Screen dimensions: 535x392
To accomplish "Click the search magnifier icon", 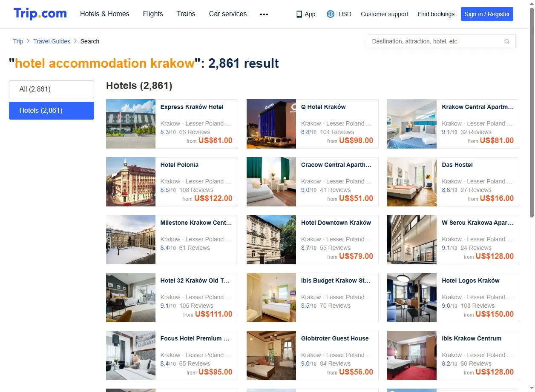I will pos(507,41).
